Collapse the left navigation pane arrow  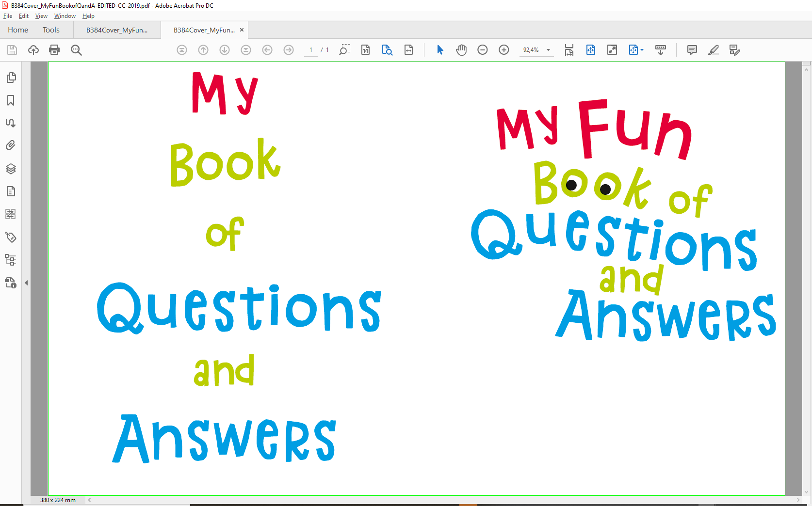tap(26, 283)
